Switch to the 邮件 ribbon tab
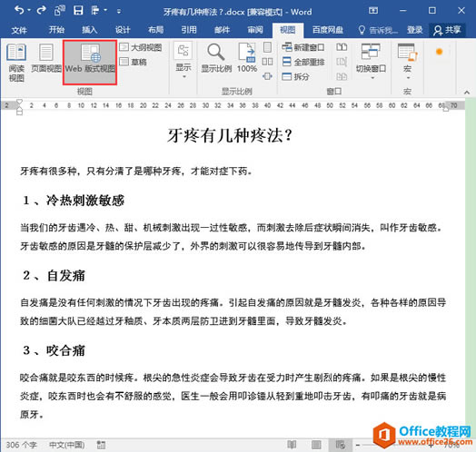476x452 pixels. coord(222,30)
